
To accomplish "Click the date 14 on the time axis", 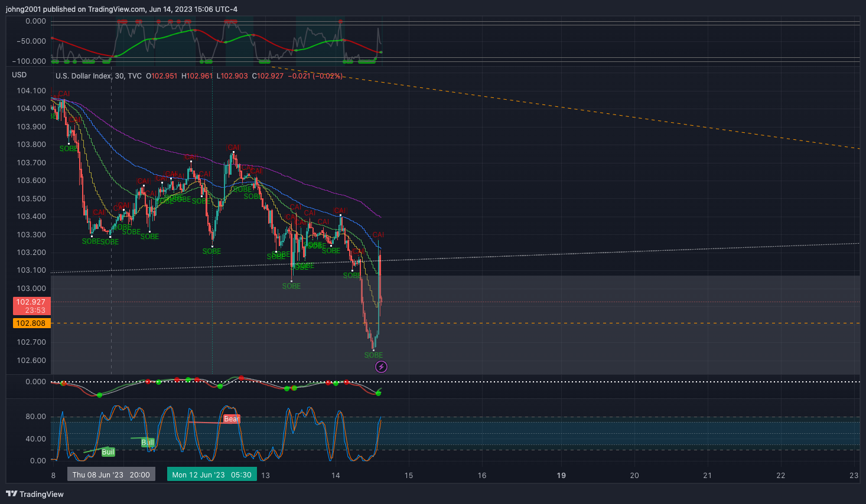I will coord(336,476).
